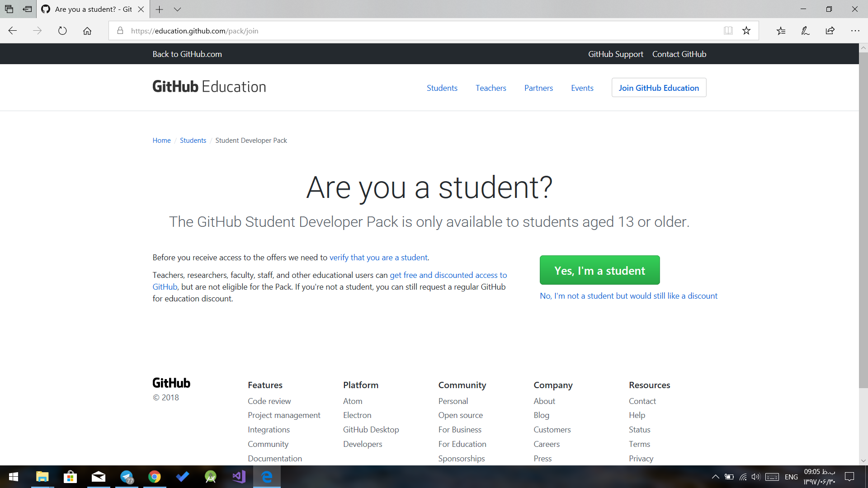
Task: Go to Students breadcrumb
Action: [193, 141]
